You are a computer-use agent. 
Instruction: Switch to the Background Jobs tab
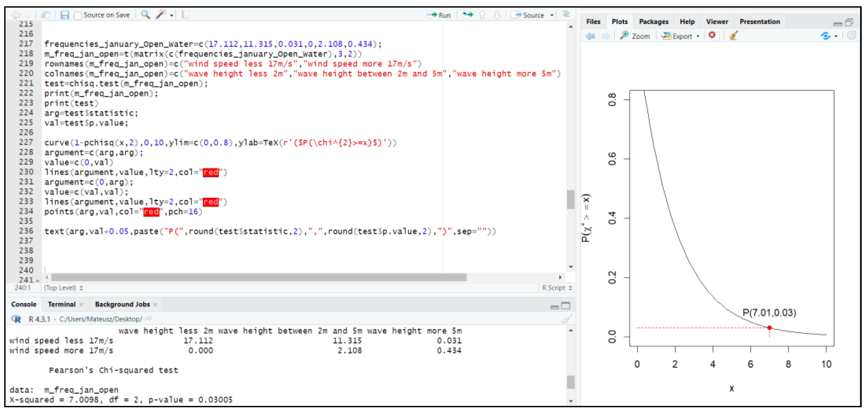122,304
